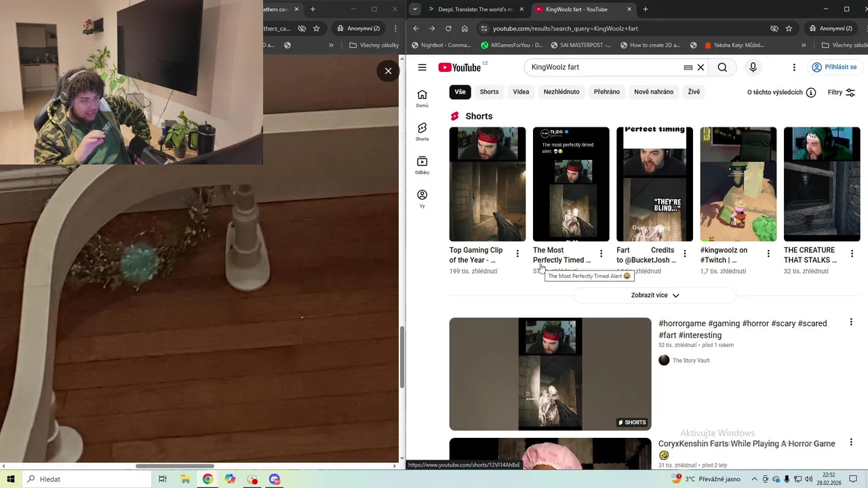868x488 pixels.
Task: Select the Přehráno filter chip
Action: point(607,92)
